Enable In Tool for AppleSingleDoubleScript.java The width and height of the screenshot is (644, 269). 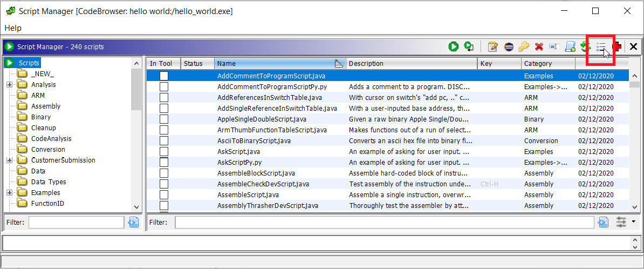(164, 119)
